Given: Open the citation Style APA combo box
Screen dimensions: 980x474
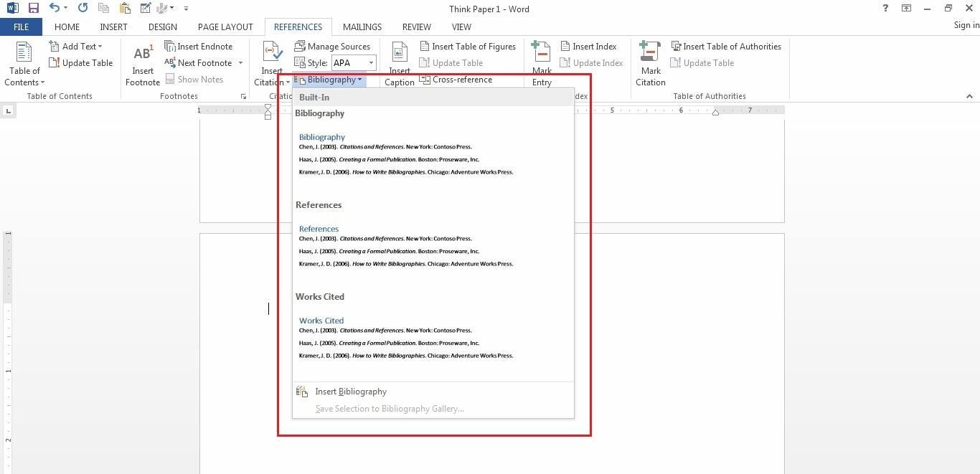Looking at the screenshot, I should (354, 62).
